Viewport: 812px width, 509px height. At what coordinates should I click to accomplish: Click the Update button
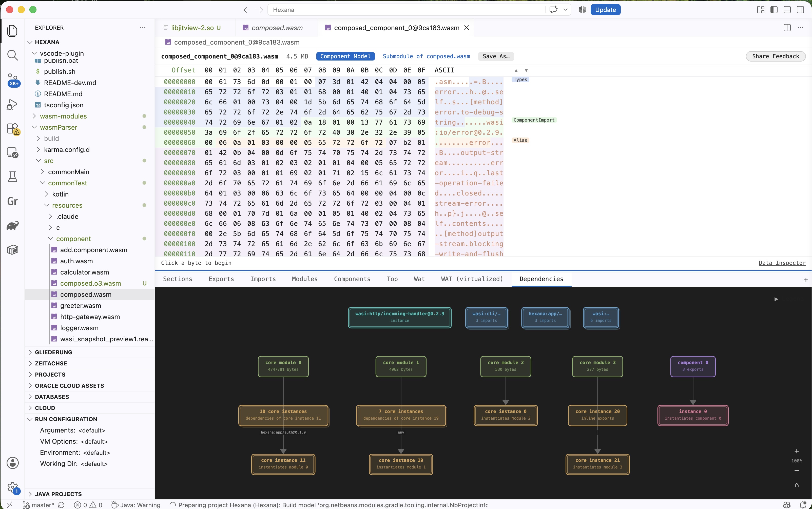click(605, 10)
